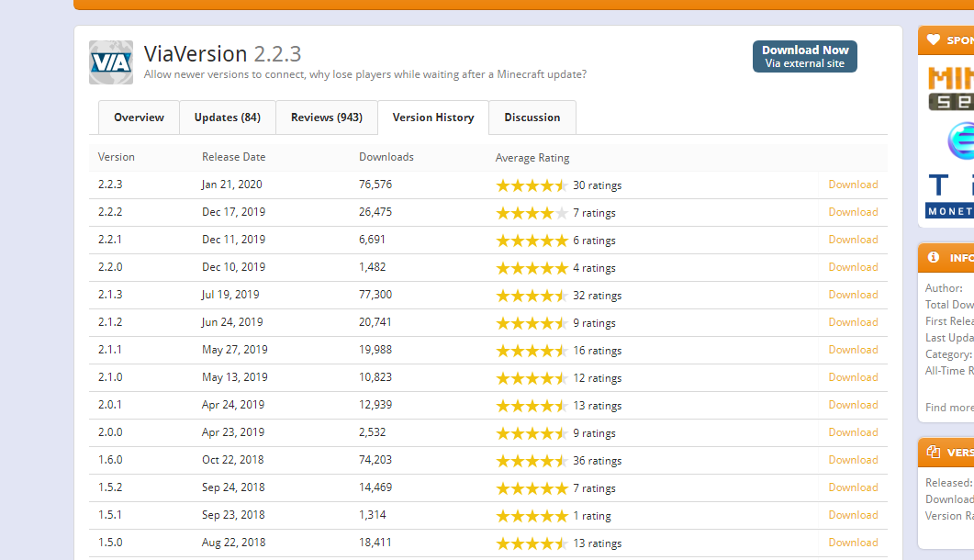Click the star rating for version 2.1.0
This screenshot has height=560, width=974.
point(532,378)
